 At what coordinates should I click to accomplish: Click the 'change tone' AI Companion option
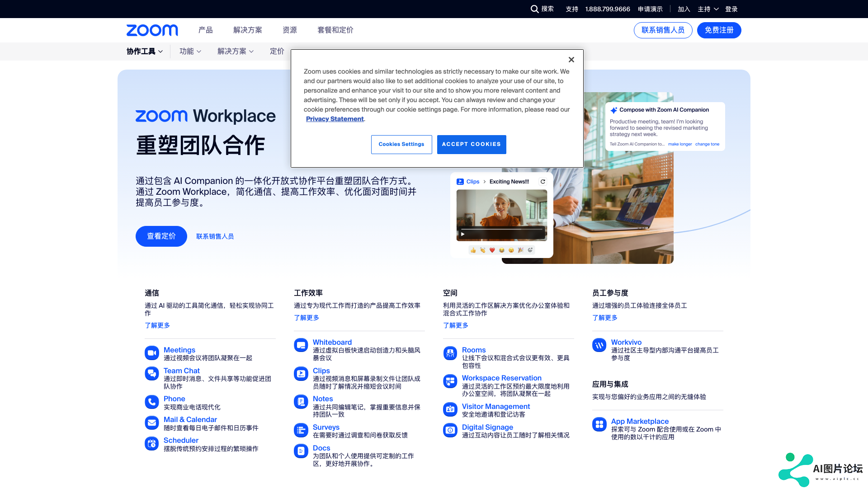(x=707, y=144)
